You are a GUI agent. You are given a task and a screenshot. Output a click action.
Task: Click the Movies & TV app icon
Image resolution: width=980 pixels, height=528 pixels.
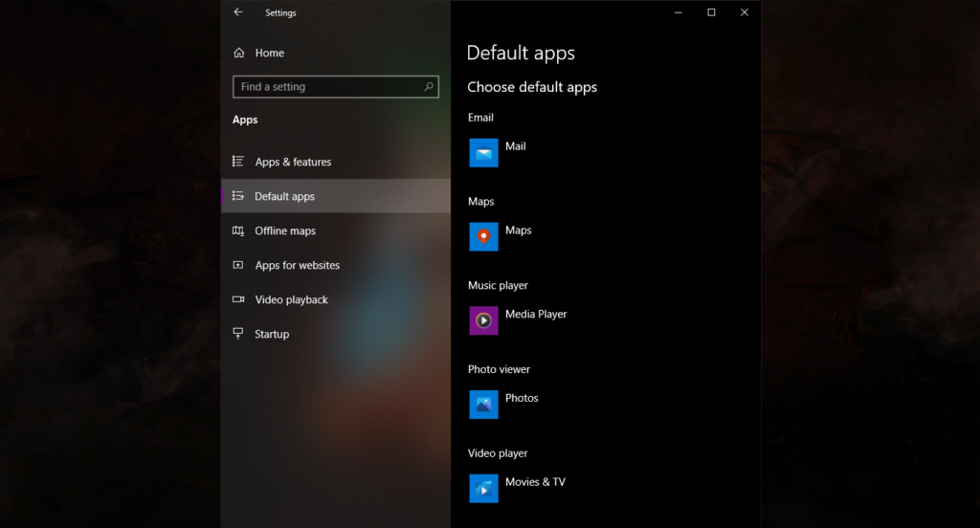(483, 489)
